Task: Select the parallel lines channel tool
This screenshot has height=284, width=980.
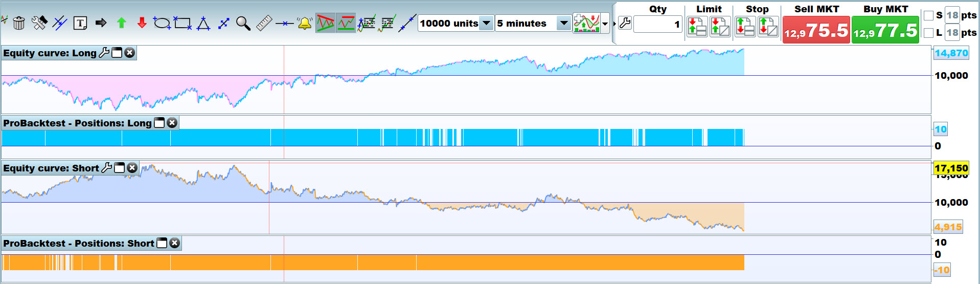Action: click(x=60, y=23)
